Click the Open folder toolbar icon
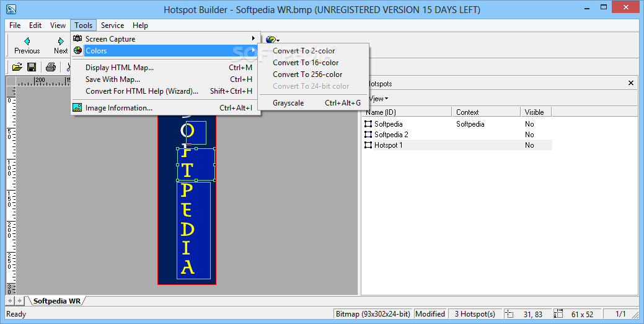This screenshot has width=644, height=324. (x=17, y=67)
